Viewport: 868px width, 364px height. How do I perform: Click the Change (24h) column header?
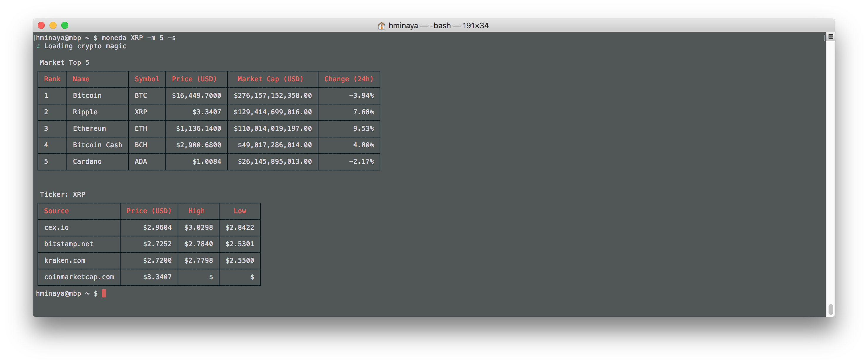(x=348, y=79)
